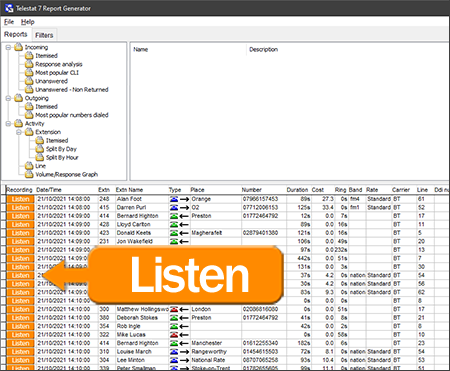This screenshot has width=450, height=371.
Task: Collapse the Outgoing tree node
Action: point(8,98)
